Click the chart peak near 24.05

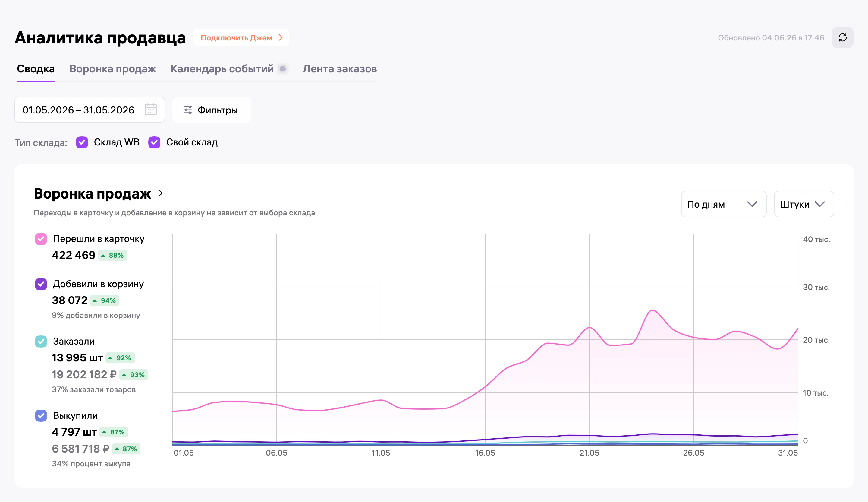click(652, 311)
